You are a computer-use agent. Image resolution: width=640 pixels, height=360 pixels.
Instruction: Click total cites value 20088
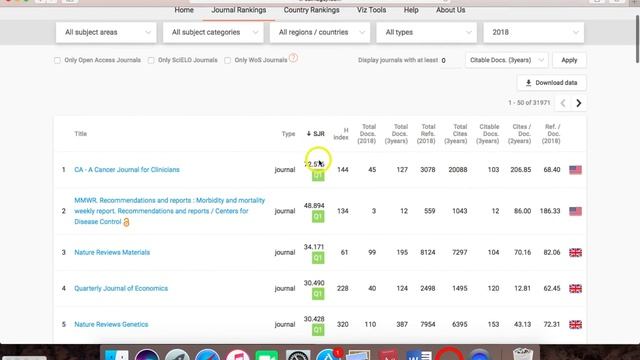(458, 170)
